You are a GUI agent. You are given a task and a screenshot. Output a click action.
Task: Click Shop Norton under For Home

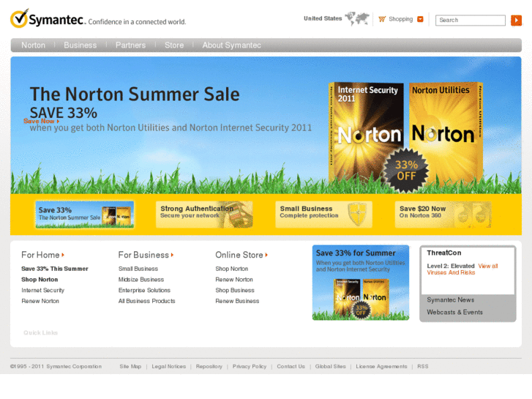(x=40, y=280)
